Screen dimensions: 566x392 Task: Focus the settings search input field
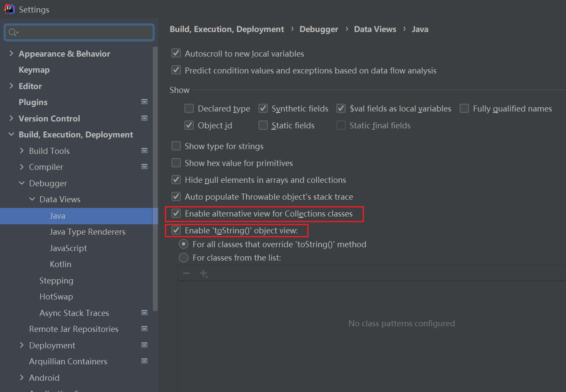pos(79,32)
